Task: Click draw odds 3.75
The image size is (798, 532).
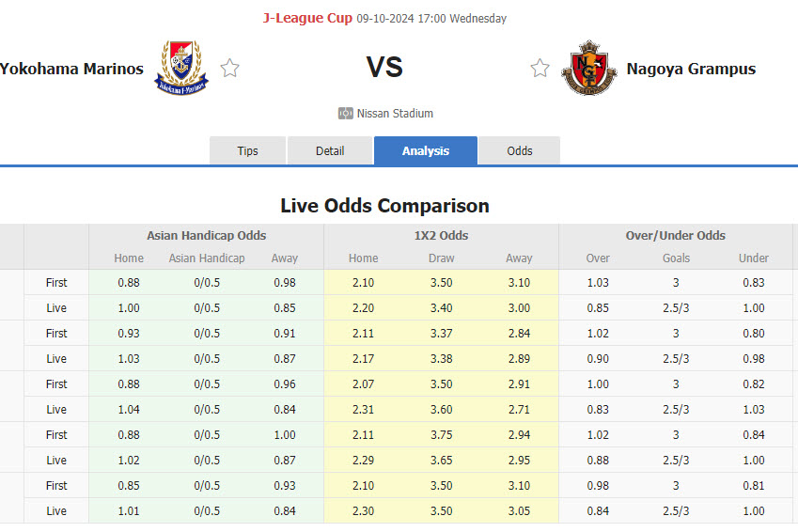Action: [x=441, y=435]
